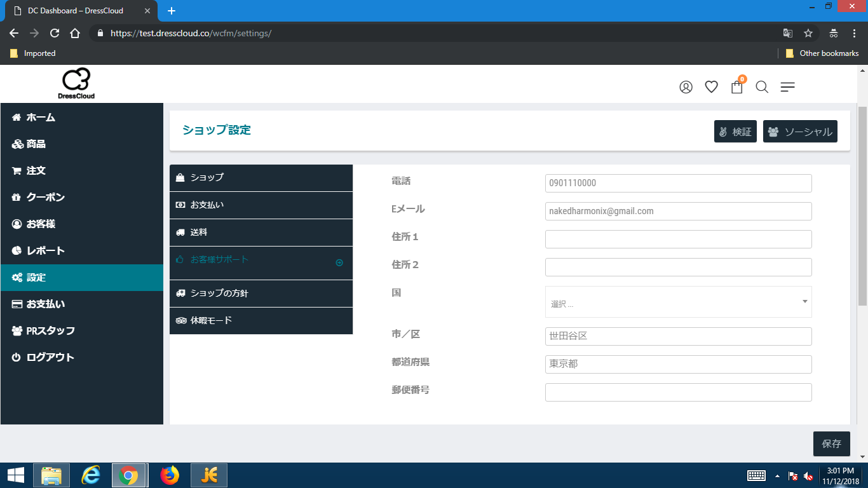Click the browser address bar URL

[191, 33]
